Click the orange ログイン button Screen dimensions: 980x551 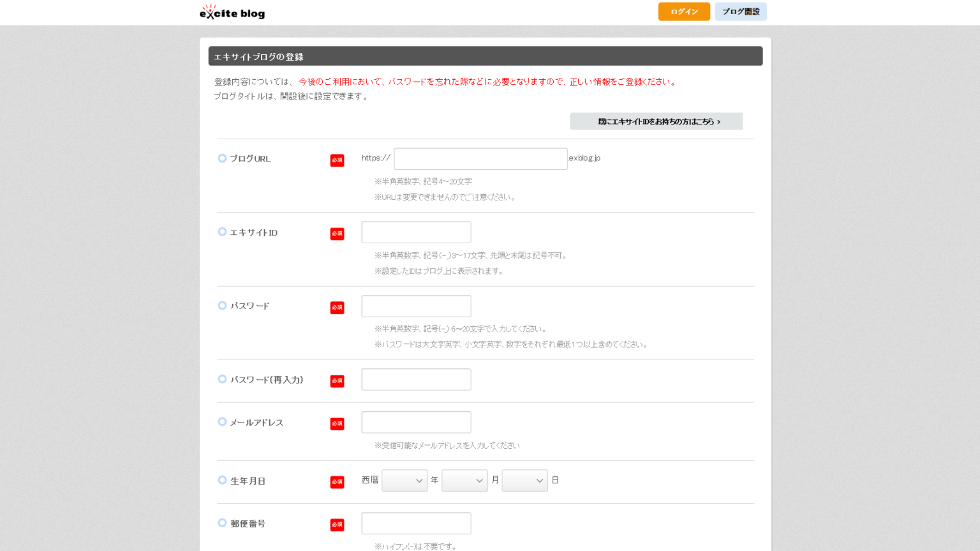pos(684,11)
